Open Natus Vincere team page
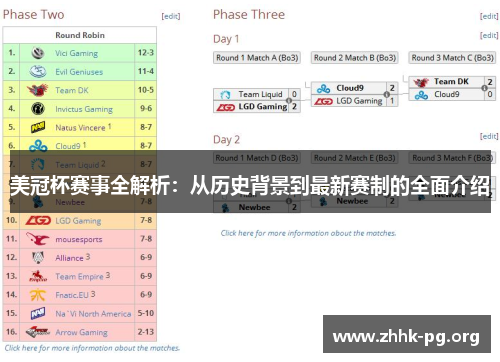Image resolution: width=500 pixels, height=362 pixels. (x=80, y=128)
